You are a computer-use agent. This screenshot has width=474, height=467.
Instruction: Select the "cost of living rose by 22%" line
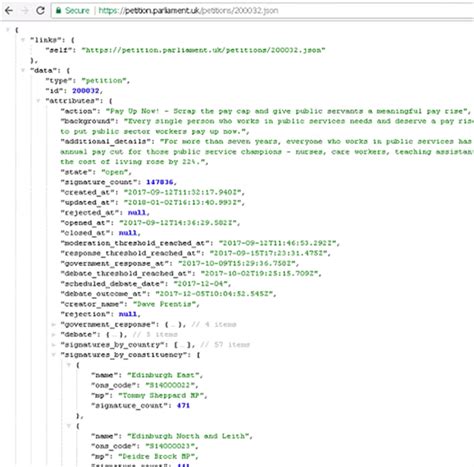tap(134, 162)
